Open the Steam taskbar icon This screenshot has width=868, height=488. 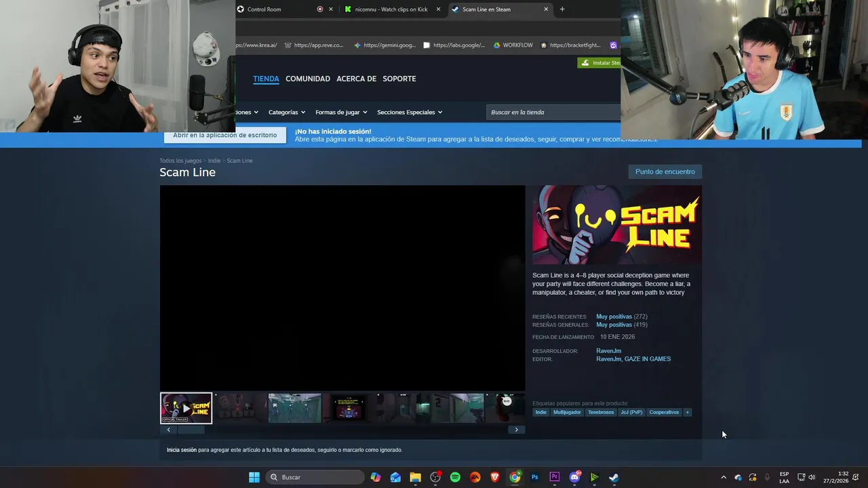coord(614,477)
